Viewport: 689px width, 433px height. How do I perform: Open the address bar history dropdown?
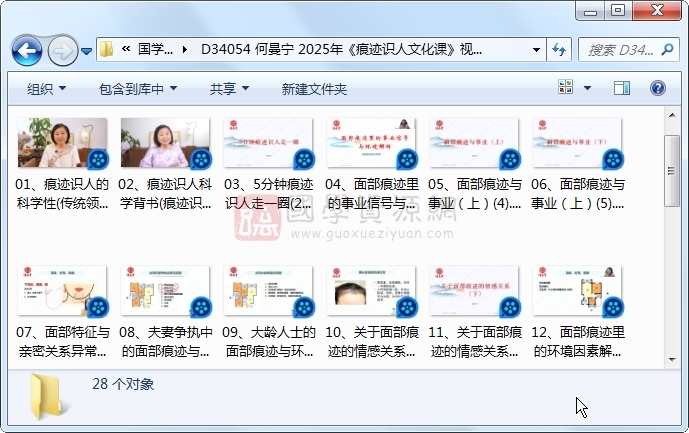click(536, 50)
